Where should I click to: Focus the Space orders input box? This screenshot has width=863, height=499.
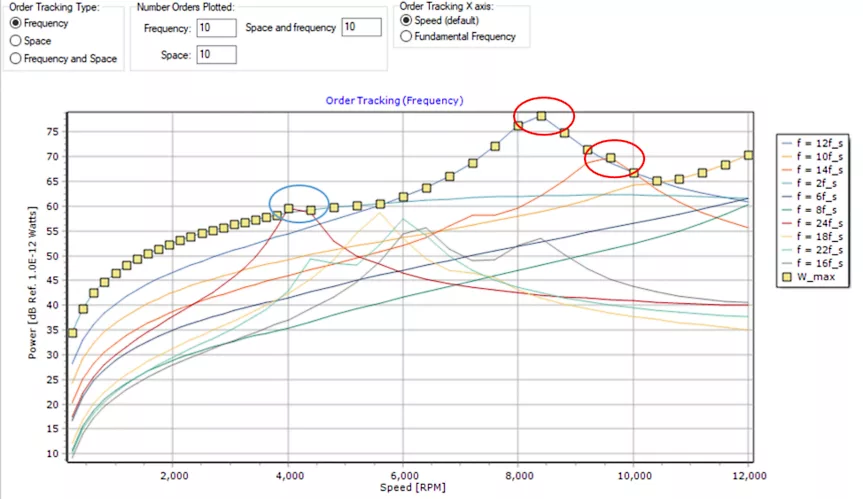[x=216, y=54]
